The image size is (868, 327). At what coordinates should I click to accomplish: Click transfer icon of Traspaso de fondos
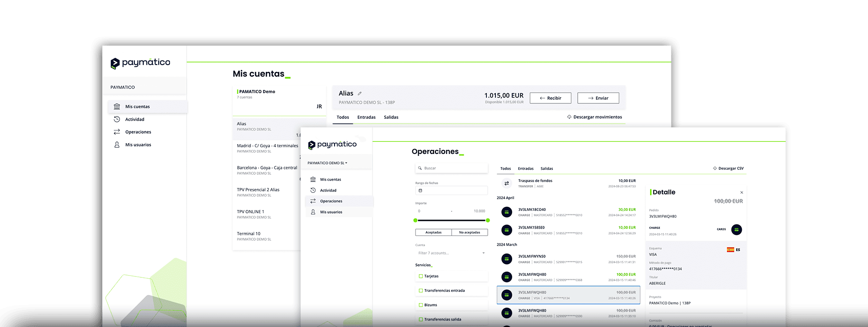coord(507,183)
